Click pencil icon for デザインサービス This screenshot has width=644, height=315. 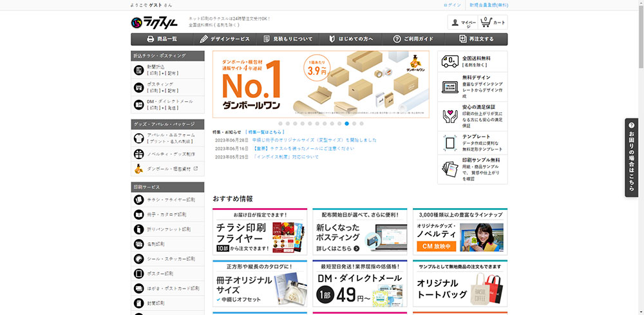click(x=204, y=39)
